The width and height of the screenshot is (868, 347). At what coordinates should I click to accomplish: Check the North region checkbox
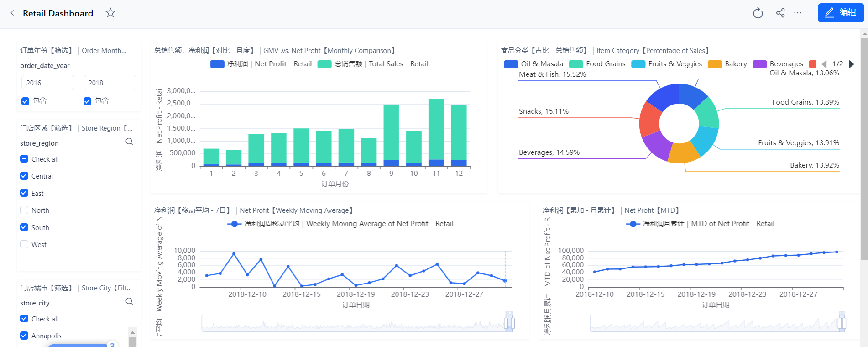(x=24, y=210)
